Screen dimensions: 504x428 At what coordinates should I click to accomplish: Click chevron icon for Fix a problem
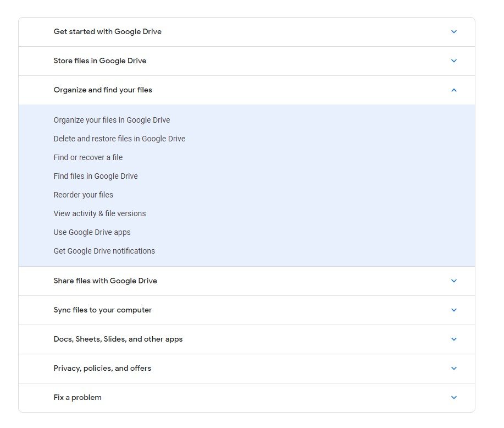454,398
